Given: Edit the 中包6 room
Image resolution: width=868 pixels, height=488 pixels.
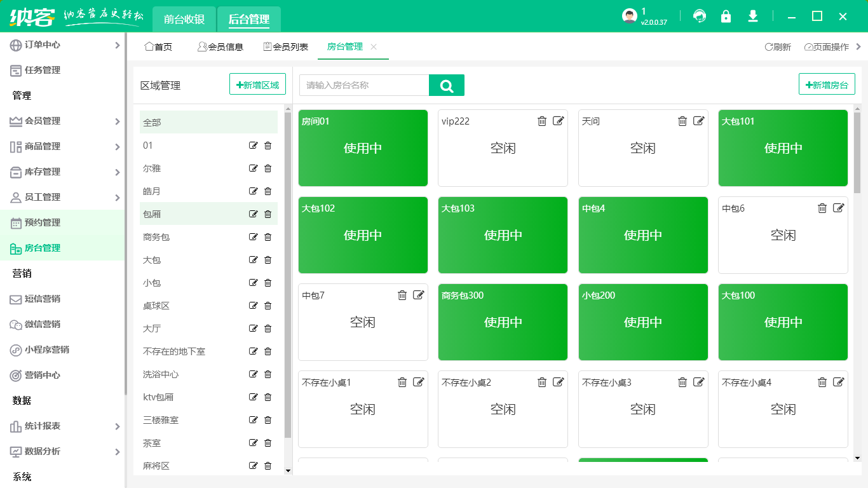Looking at the screenshot, I should [x=838, y=208].
